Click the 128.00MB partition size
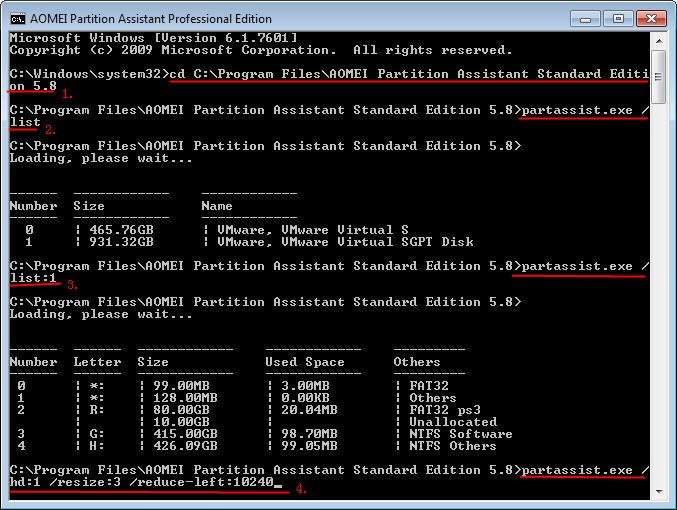The height and width of the screenshot is (510, 677). pos(185,398)
